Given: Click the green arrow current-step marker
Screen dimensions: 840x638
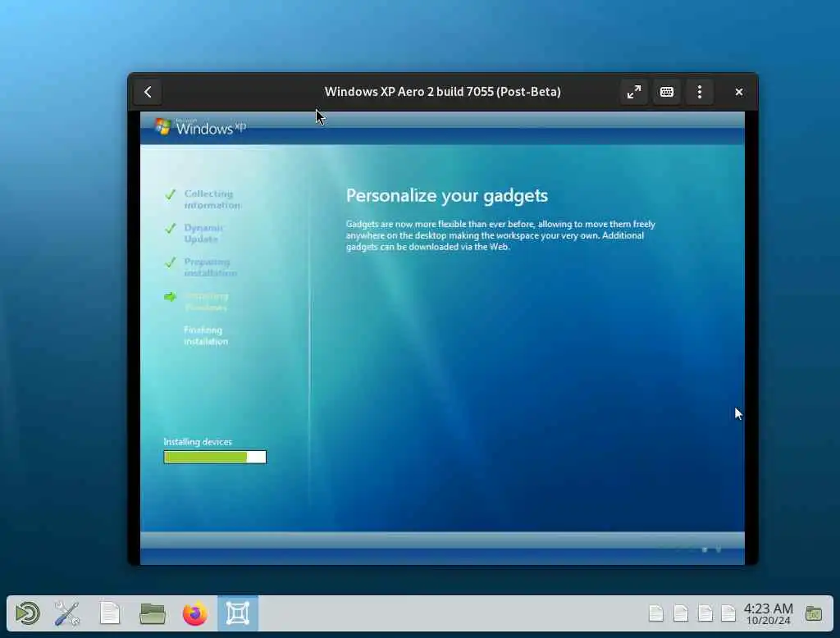Looking at the screenshot, I should (171, 297).
